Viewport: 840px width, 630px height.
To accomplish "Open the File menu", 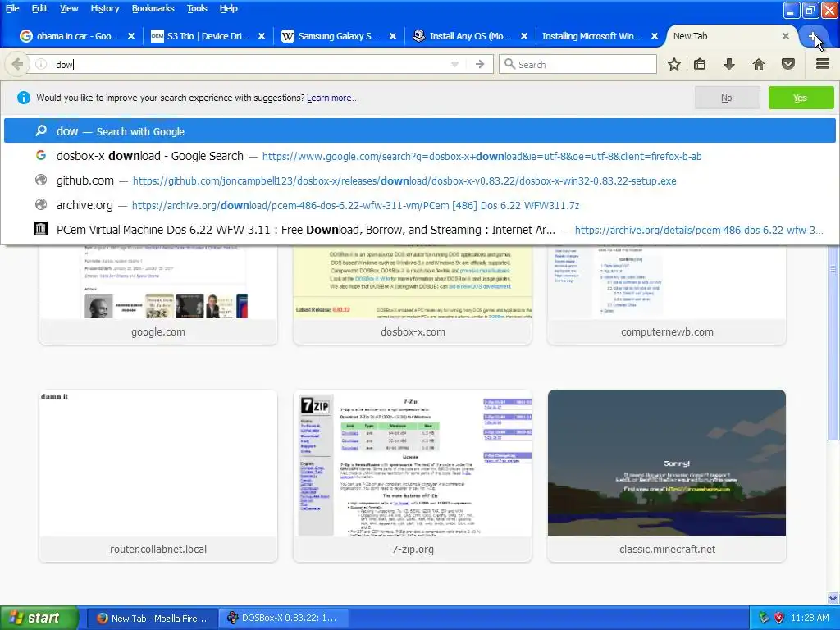I will click(x=12, y=8).
